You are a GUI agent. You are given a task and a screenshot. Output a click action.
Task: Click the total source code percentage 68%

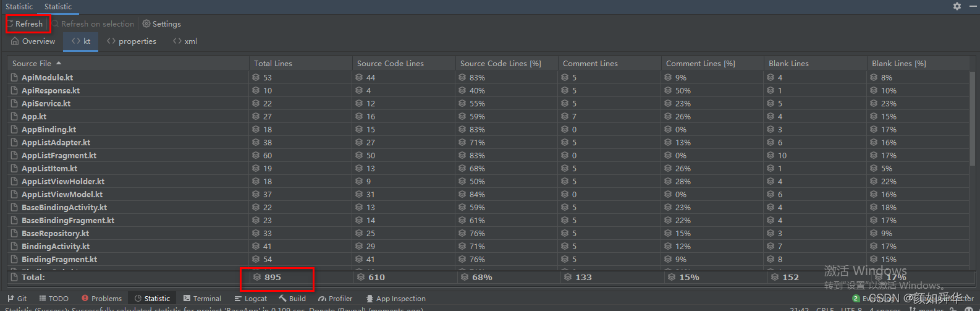point(482,277)
